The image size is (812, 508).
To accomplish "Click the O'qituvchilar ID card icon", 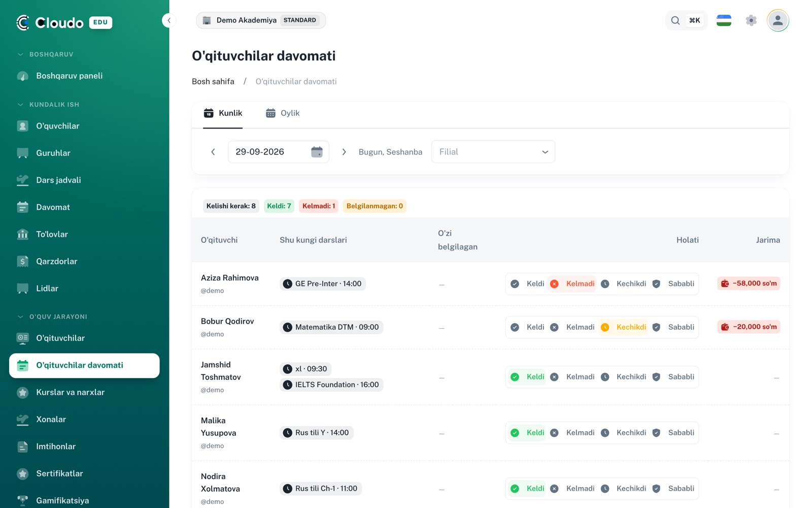I will coord(23,338).
